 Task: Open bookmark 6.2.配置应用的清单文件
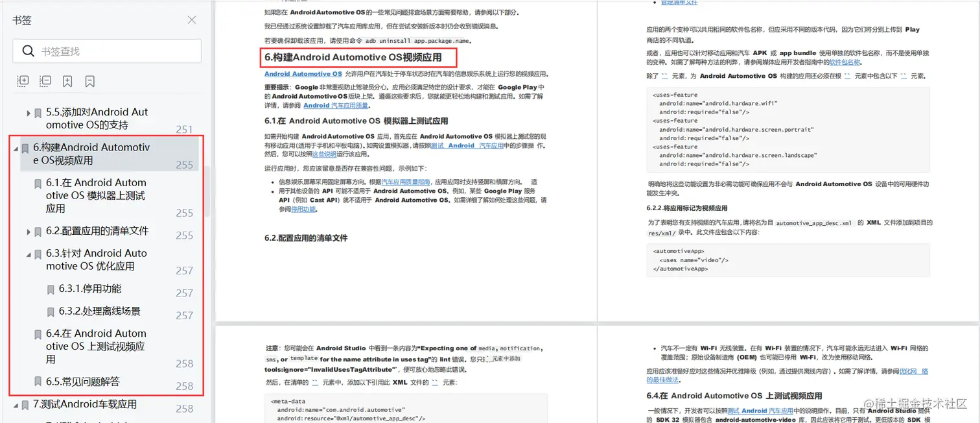pyautogui.click(x=97, y=231)
